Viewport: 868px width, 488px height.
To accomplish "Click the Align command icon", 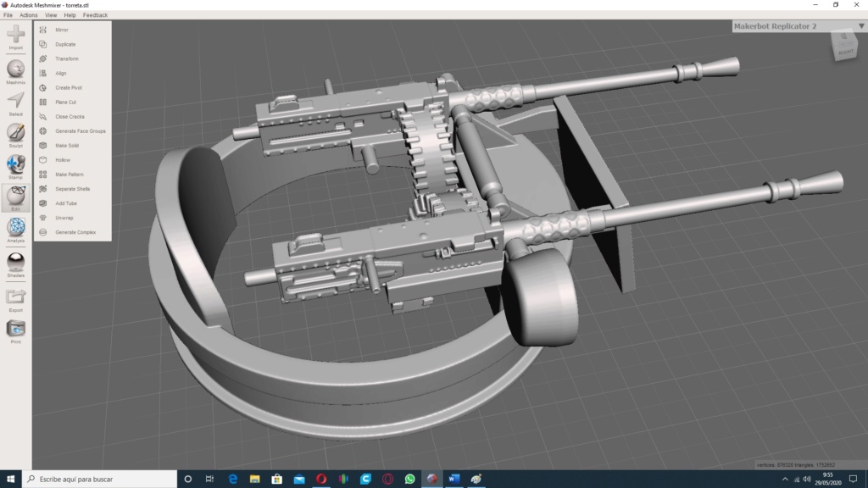I will pos(43,73).
